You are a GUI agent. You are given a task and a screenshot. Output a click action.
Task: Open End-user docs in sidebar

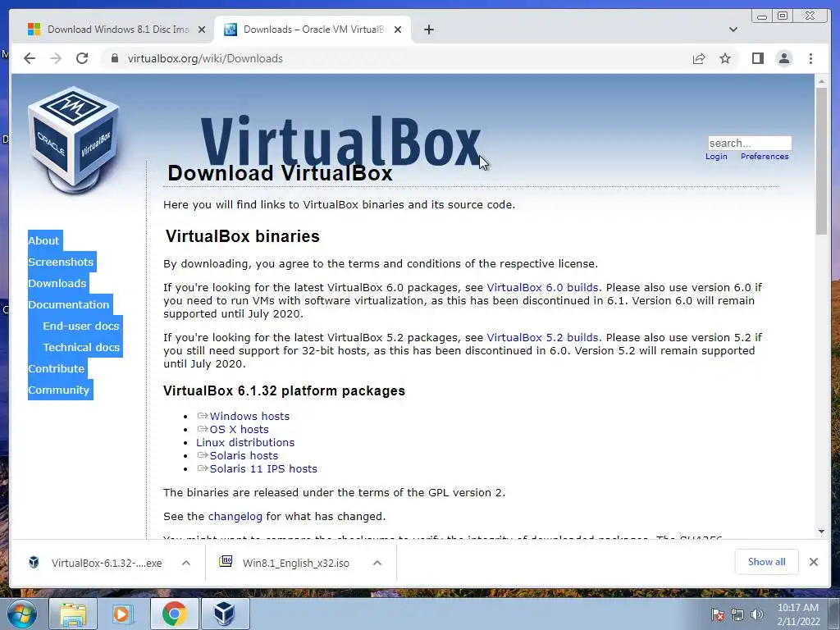coord(81,326)
